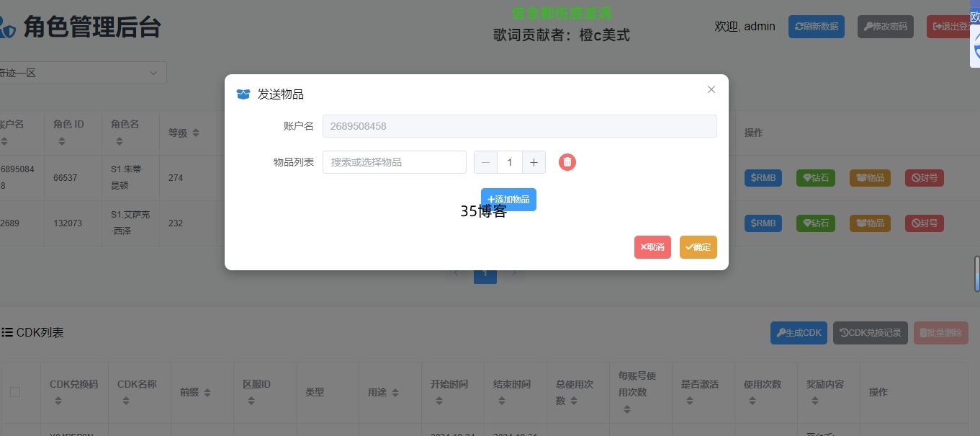Click the red trash icon to remove item row
Viewport: 980px width, 436px height.
pos(567,162)
